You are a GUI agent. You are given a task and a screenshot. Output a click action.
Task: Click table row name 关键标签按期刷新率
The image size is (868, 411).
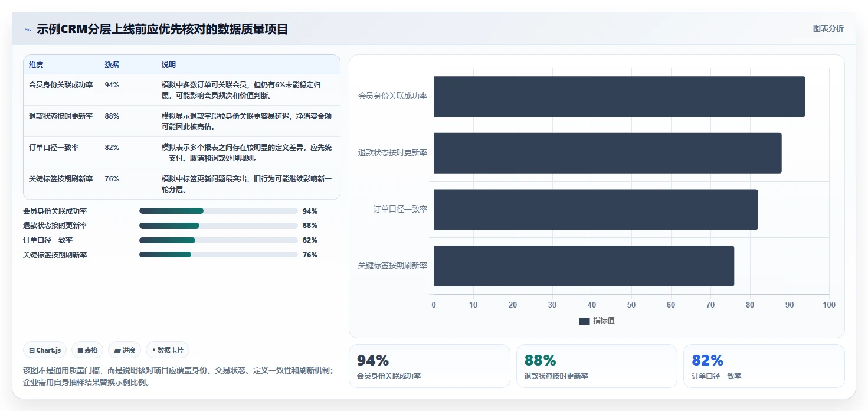[x=61, y=179]
